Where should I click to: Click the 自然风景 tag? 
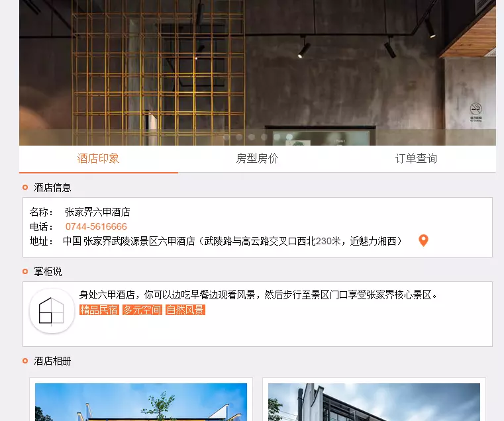[x=185, y=310]
